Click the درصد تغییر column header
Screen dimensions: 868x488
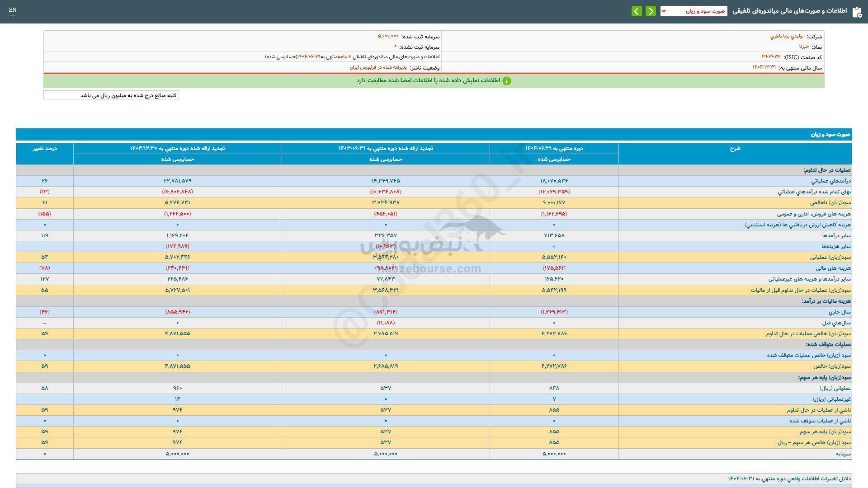click(x=45, y=149)
